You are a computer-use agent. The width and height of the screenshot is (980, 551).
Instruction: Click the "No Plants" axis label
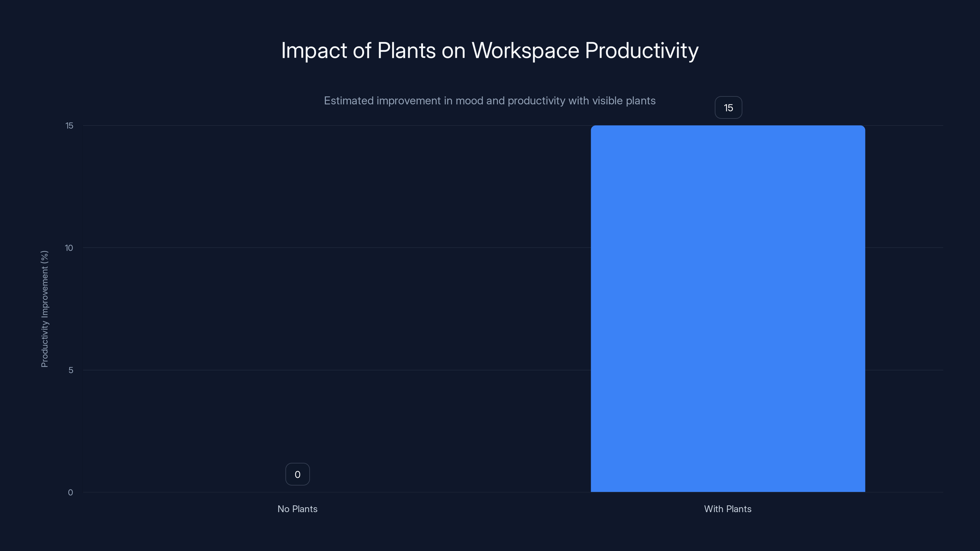tap(297, 509)
